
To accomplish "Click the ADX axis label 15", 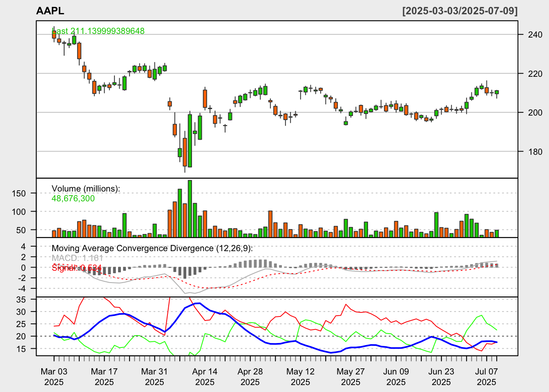I will (21, 349).
